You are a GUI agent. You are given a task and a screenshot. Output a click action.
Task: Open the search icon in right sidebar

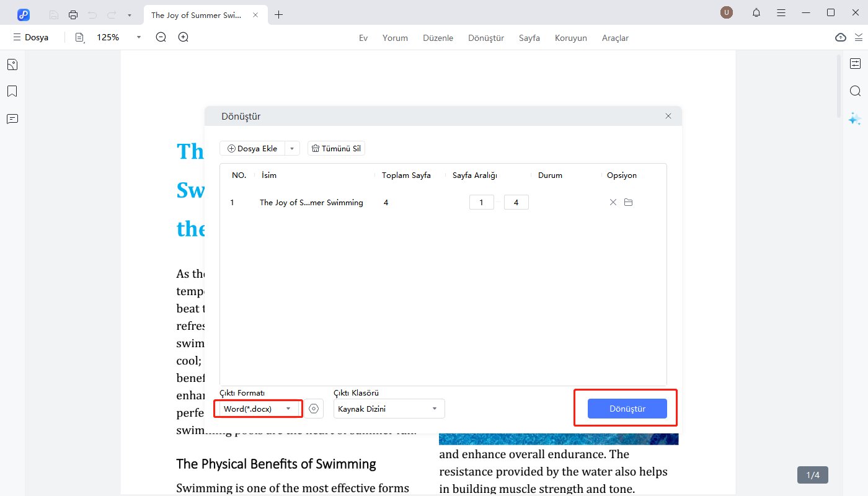coord(855,91)
